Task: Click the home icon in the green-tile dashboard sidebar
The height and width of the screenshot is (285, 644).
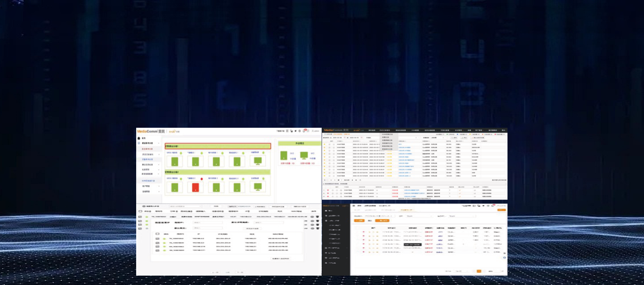Action: click(x=139, y=138)
